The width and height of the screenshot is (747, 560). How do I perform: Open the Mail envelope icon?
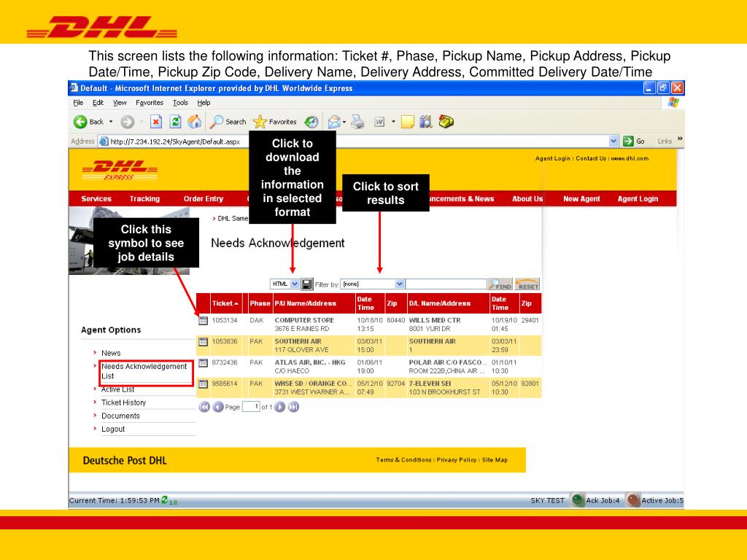tap(334, 122)
